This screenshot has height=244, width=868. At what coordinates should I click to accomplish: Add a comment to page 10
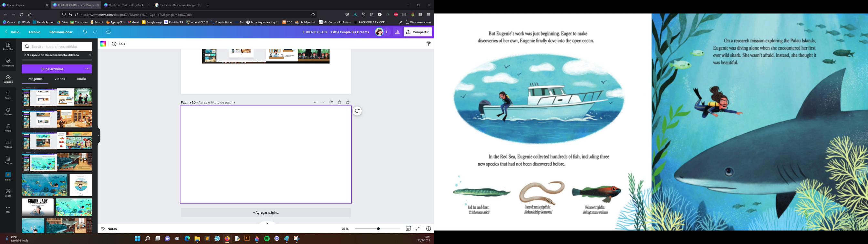tap(357, 111)
